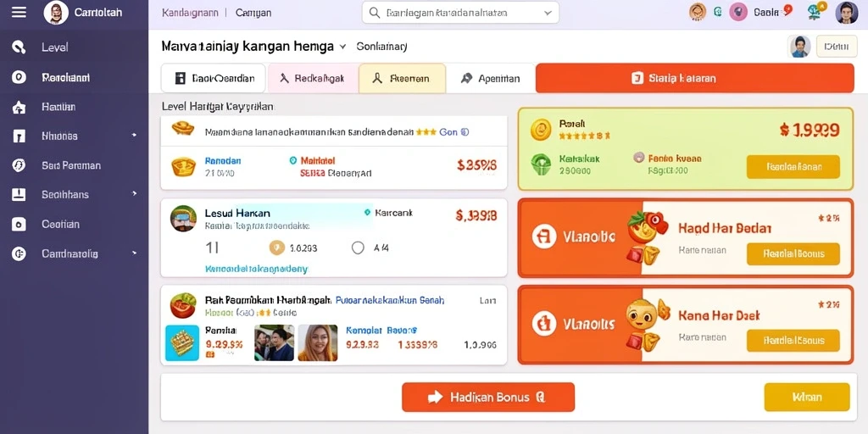Click the Carntoltah profile avatar in sidebar header
Screen dimensions: 868x434
point(56,12)
